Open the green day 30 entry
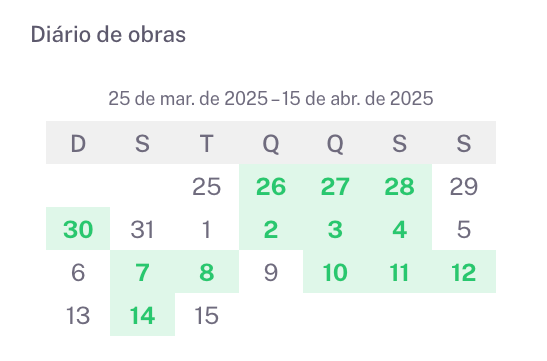 (78, 229)
